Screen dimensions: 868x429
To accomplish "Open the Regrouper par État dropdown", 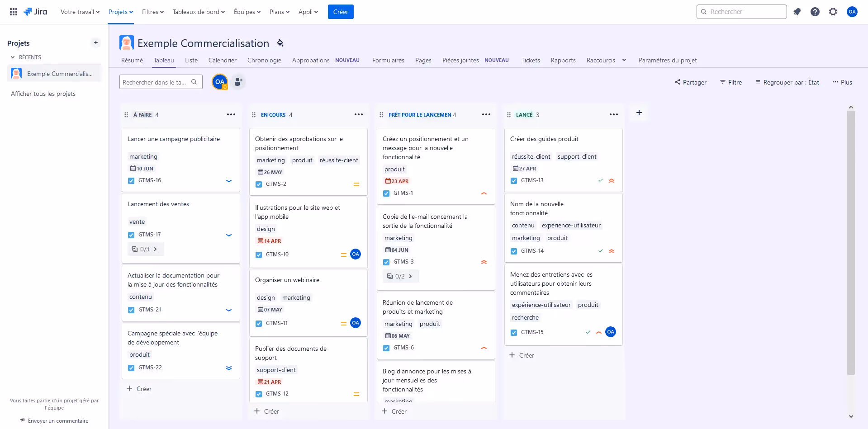I will (x=787, y=82).
